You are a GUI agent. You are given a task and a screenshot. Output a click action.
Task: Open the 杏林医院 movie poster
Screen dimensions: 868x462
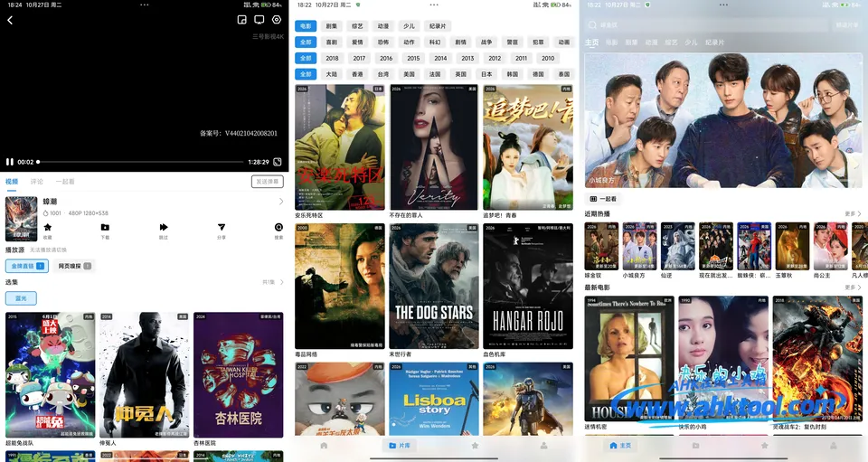[x=239, y=375]
